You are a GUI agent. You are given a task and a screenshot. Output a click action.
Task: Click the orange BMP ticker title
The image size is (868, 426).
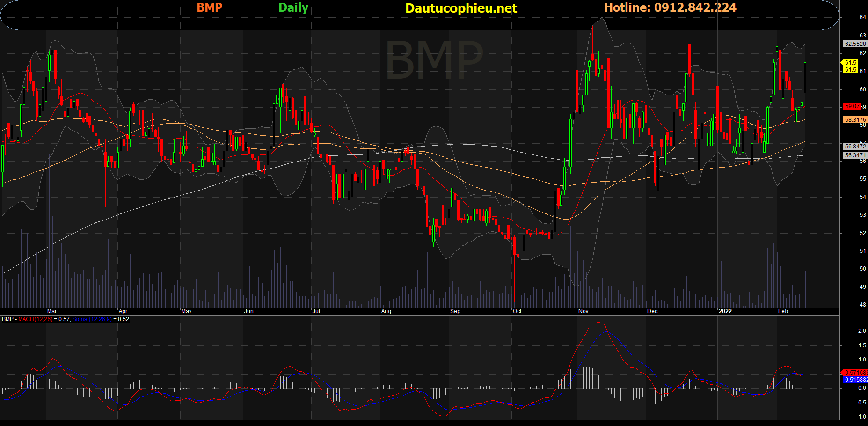coord(209,7)
